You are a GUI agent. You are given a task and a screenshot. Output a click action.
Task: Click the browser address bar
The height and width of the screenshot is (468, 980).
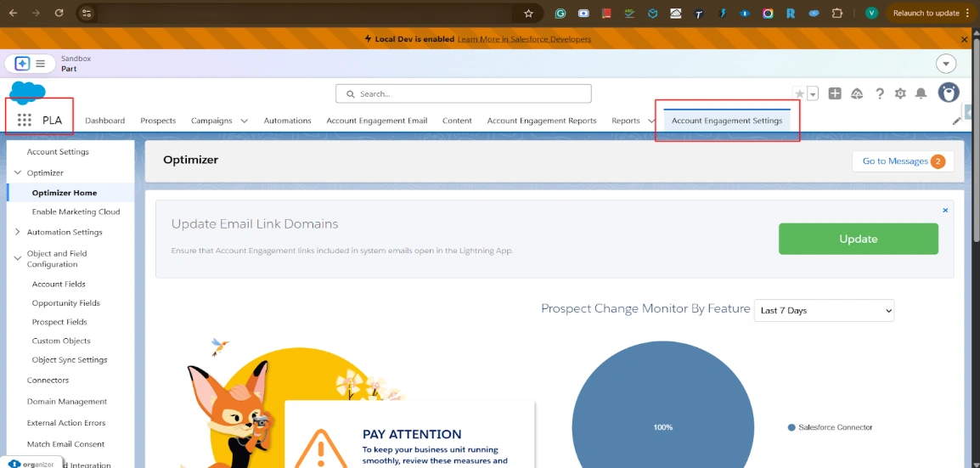point(307,13)
